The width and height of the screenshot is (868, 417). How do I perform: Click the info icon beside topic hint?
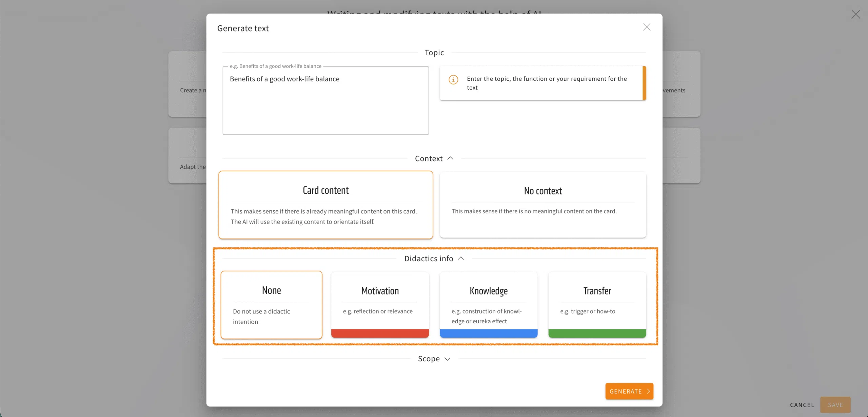(x=453, y=80)
